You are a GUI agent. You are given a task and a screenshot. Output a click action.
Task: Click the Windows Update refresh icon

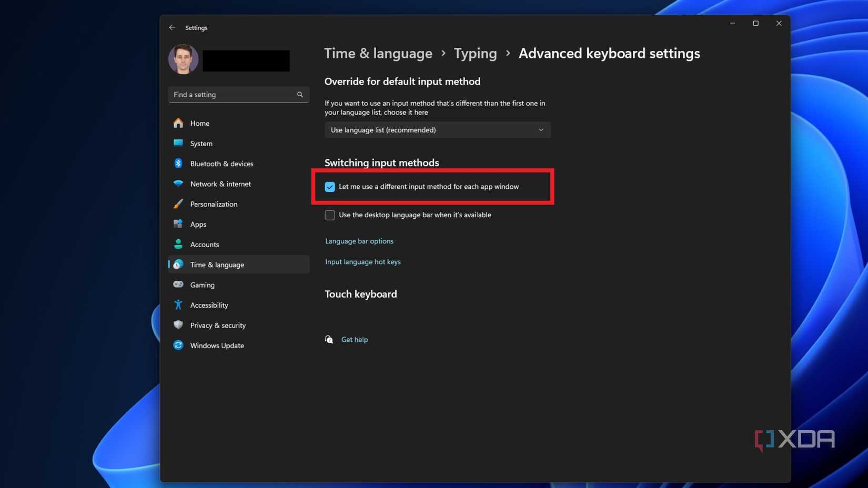pyautogui.click(x=178, y=345)
